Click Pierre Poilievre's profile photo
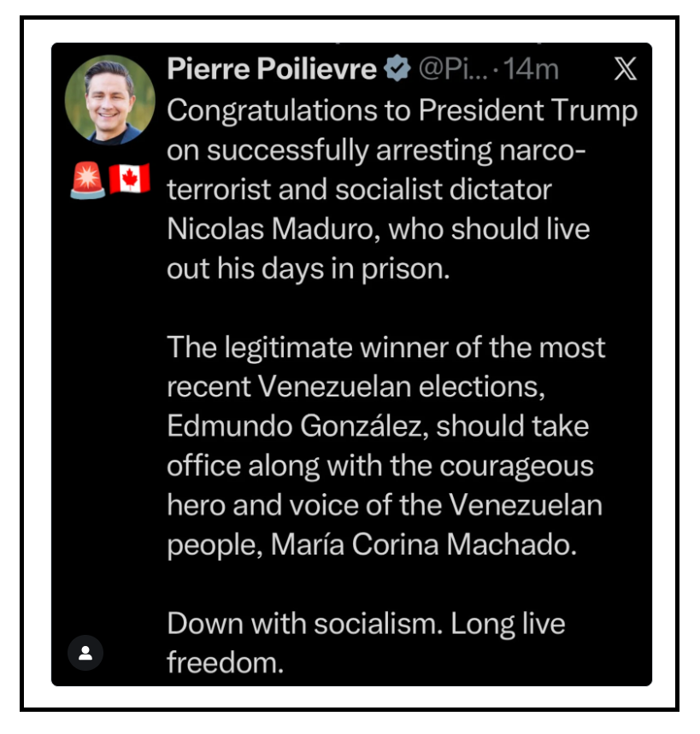This screenshot has width=700, height=734. point(109,100)
